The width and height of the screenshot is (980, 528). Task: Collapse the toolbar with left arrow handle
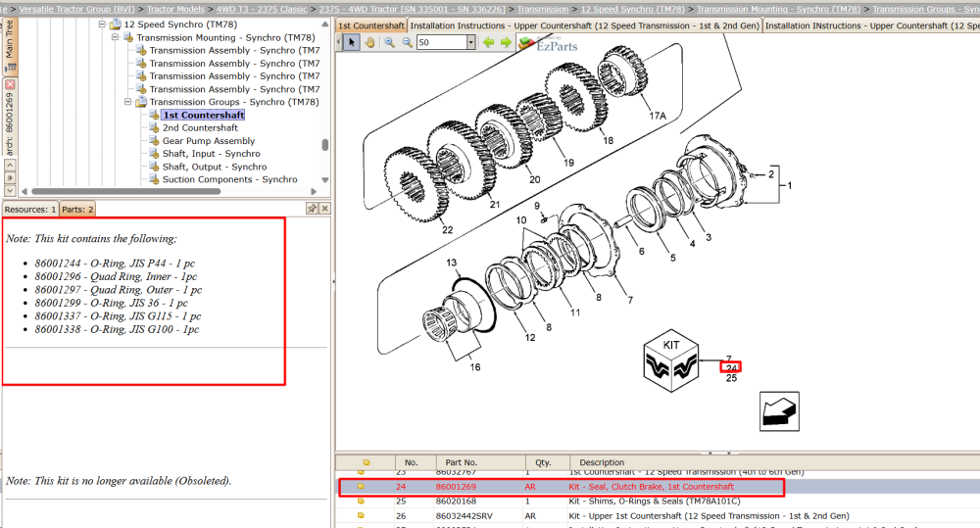point(339,42)
